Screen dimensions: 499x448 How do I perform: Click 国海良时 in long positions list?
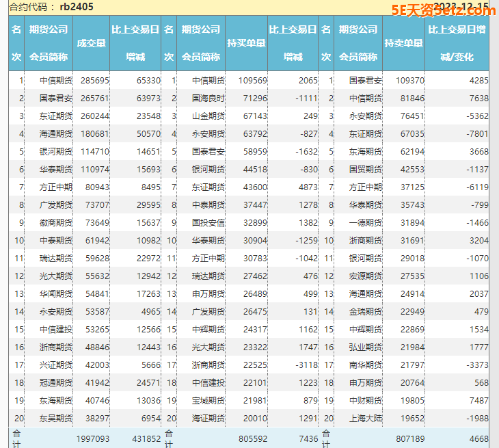pyautogui.click(x=208, y=98)
